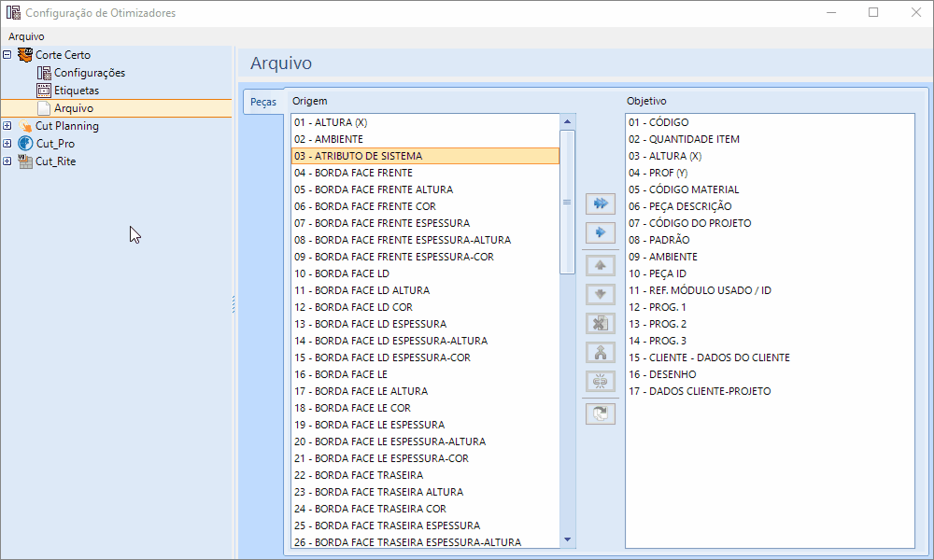Click the merge arrows button

pyautogui.click(x=601, y=353)
